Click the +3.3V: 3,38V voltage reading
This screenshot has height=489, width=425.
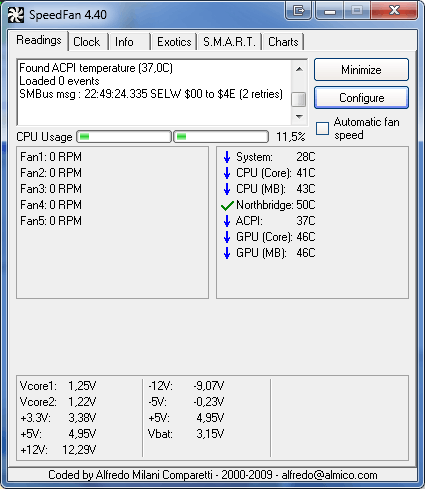pos(58,418)
